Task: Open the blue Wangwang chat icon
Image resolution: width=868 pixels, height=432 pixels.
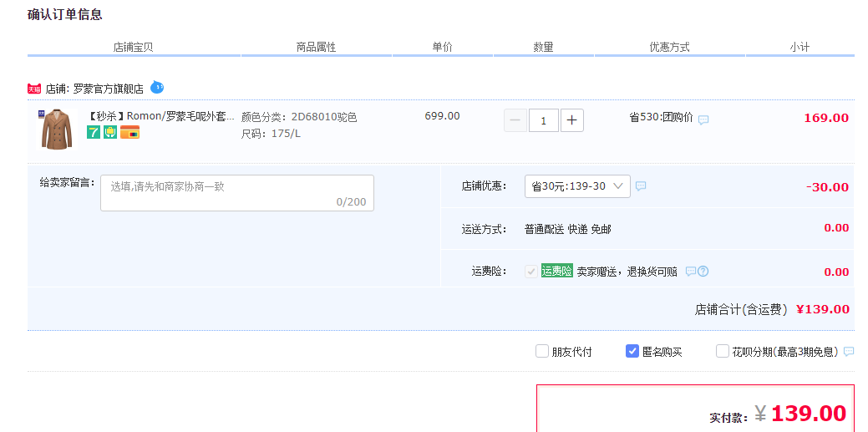Action: click(157, 87)
